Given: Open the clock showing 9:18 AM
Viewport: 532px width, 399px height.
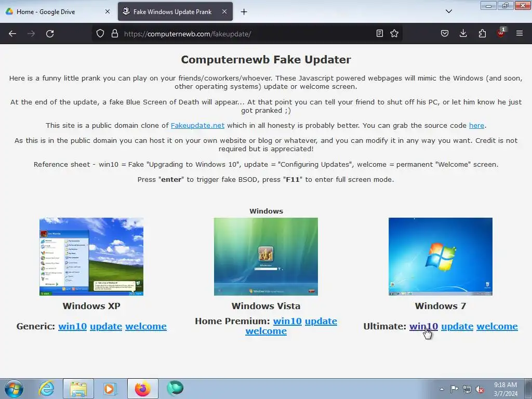Looking at the screenshot, I should (506, 389).
